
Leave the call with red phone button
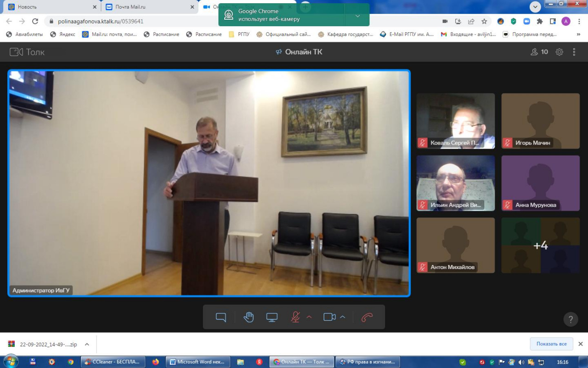click(x=367, y=317)
